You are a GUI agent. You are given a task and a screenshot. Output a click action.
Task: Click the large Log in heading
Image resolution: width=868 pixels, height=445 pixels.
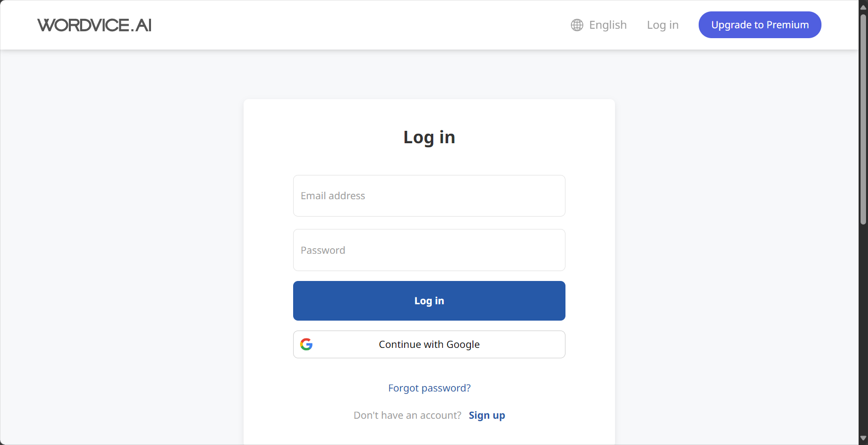click(x=429, y=137)
